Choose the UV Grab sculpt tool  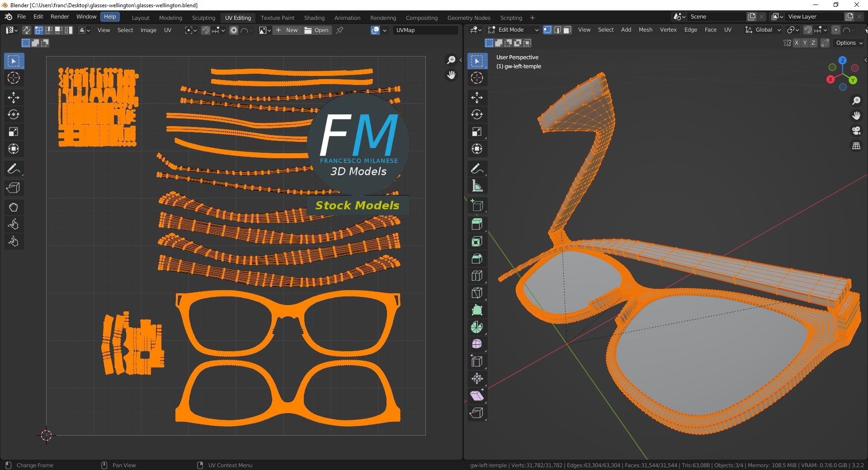[13, 207]
